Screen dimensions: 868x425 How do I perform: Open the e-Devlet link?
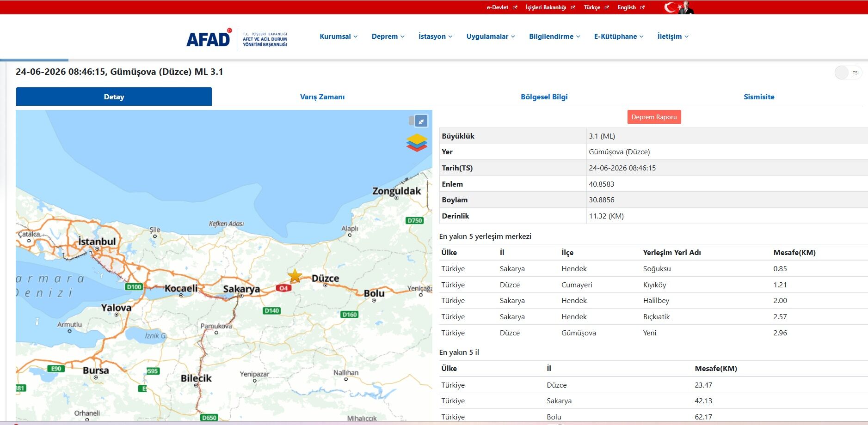coord(497,7)
